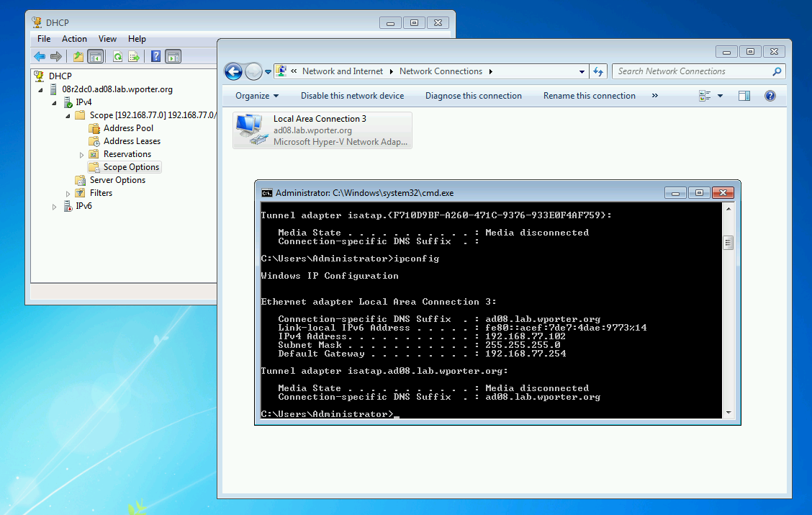
Task: Go back in Network Connections window
Action: tap(233, 71)
